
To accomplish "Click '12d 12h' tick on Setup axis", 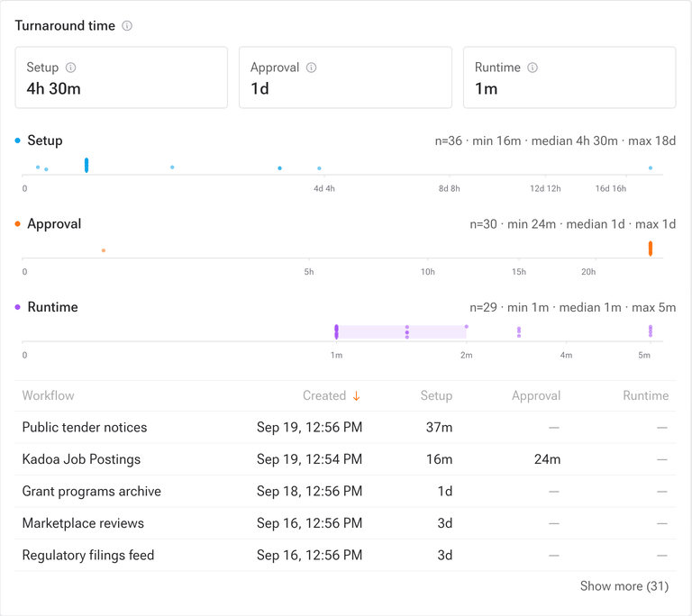I will click(545, 188).
